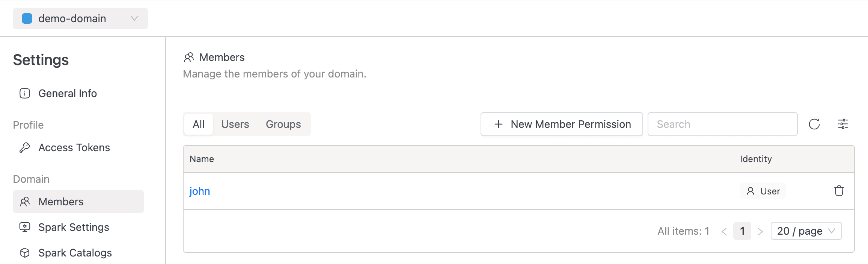Switch to the Groups tab

(283, 124)
